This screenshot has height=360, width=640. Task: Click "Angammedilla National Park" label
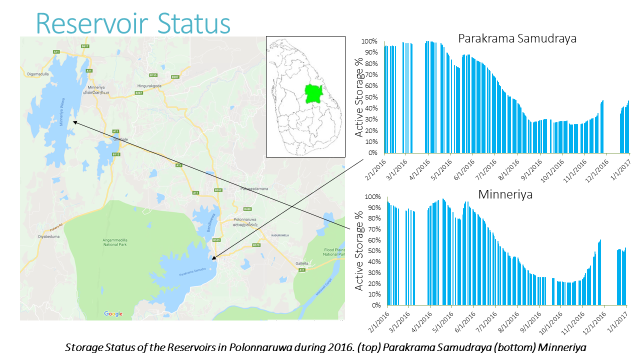point(115,242)
